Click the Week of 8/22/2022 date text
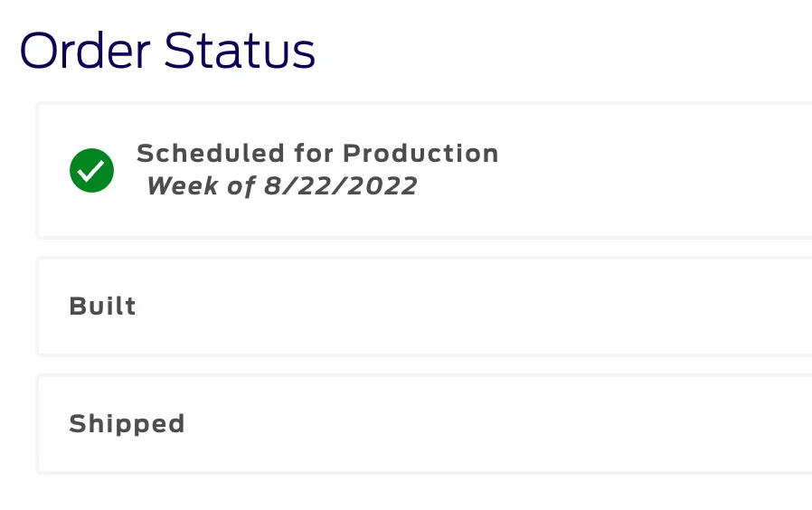 [x=282, y=186]
